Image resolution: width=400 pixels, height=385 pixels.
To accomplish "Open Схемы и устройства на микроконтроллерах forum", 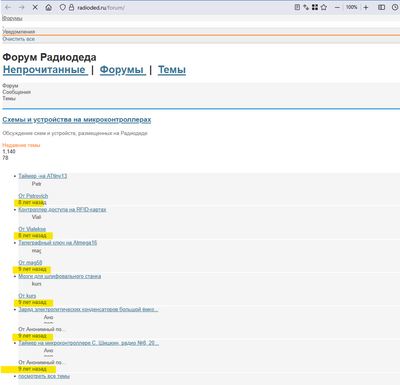I will coord(77,120).
